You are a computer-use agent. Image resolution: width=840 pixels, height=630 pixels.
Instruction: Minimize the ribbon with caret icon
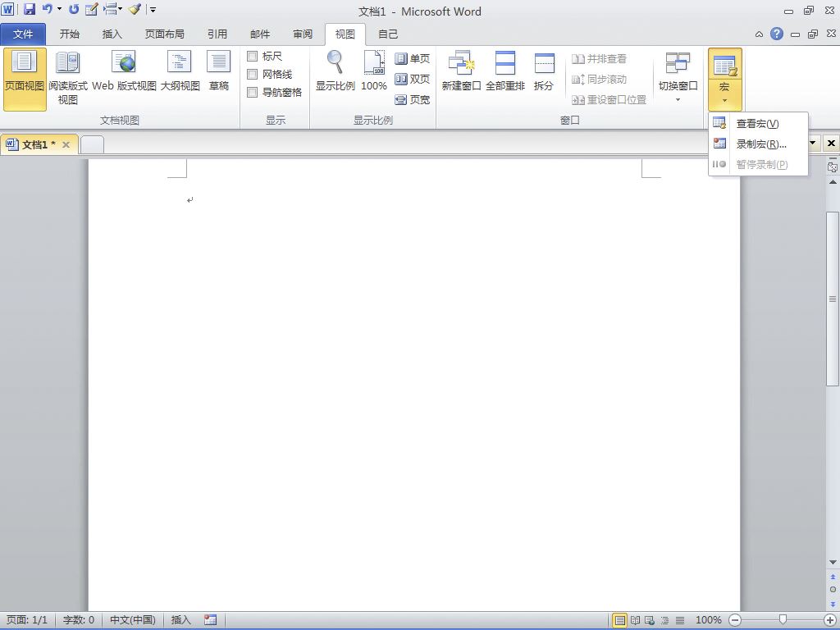click(x=759, y=34)
